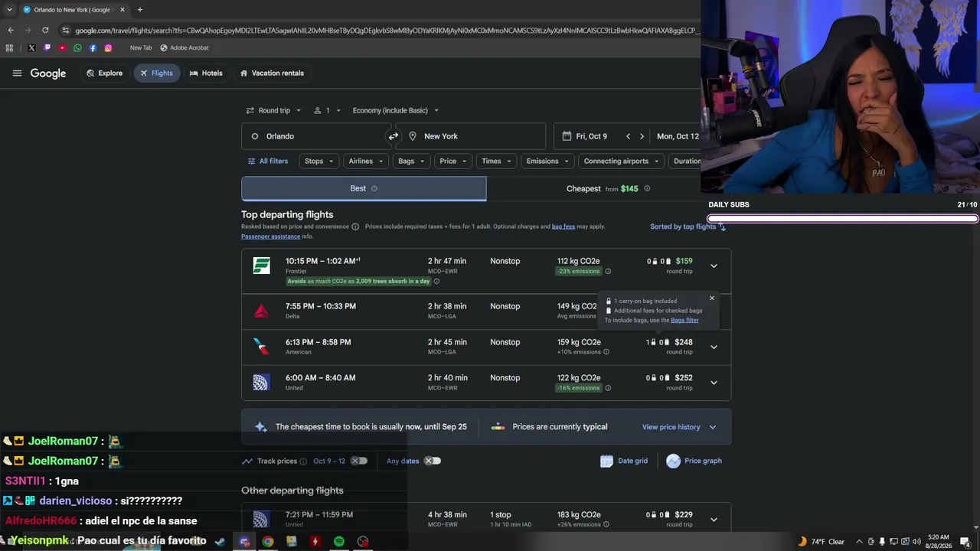The image size is (980, 551).
Task: Edit the New York destination field
Action: point(470,136)
